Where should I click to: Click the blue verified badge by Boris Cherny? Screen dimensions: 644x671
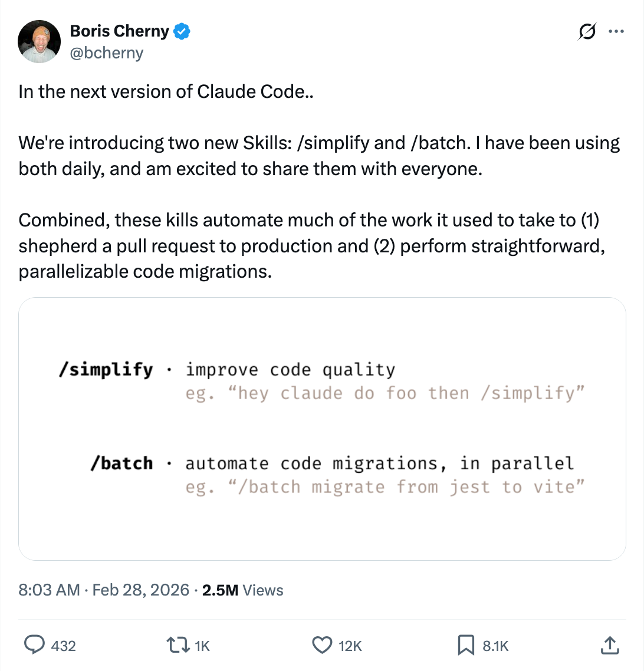(x=182, y=31)
